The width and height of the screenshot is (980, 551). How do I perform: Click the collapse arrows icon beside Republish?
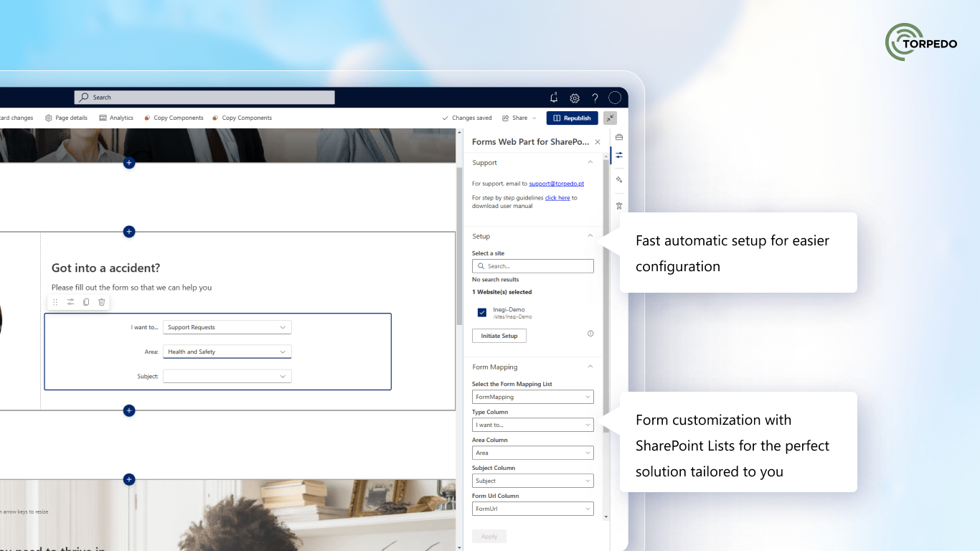coord(611,118)
